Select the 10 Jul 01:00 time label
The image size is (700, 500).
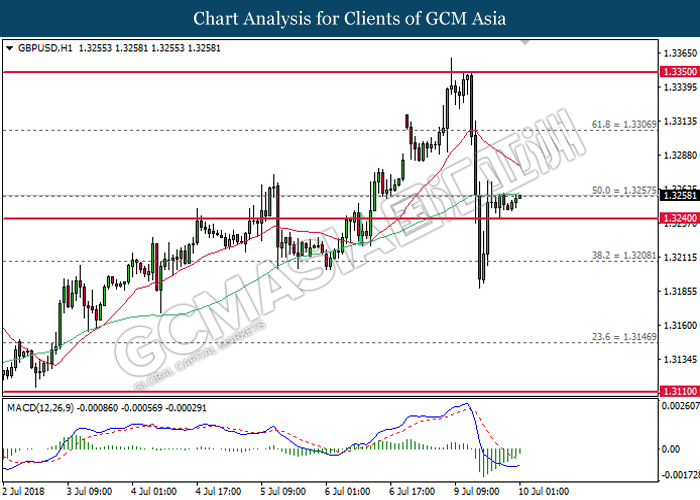[x=544, y=492]
